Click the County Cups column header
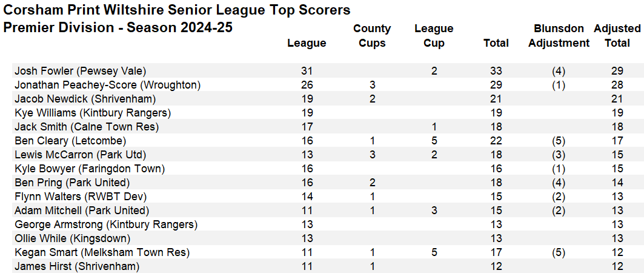644x273 pixels. click(372, 36)
